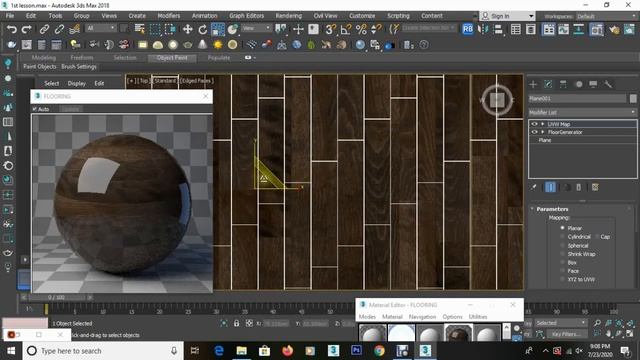This screenshot has width=640, height=360.
Task: Select the wood material sample slot
Action: click(458, 333)
